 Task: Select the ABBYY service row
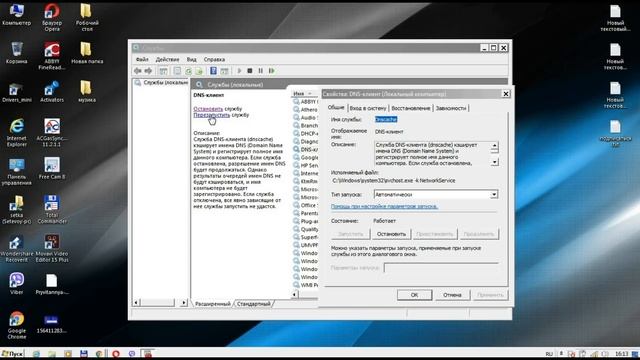click(305, 102)
